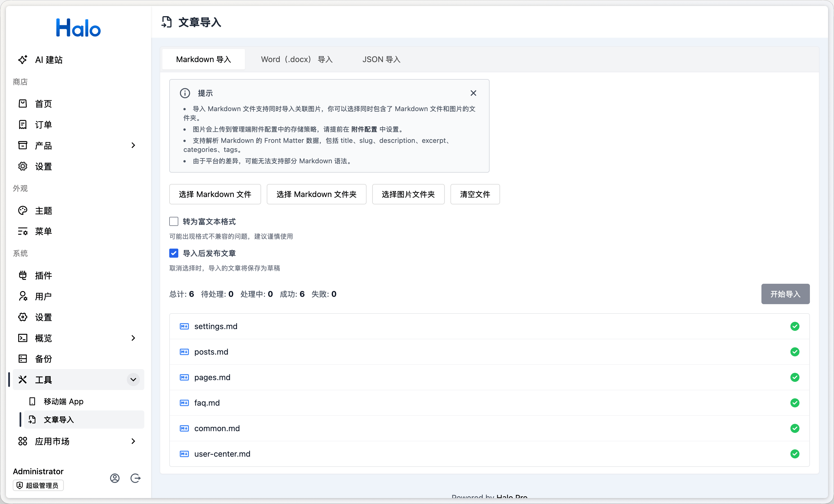
Task: Close the 提示 tip box
Action: pos(473,93)
